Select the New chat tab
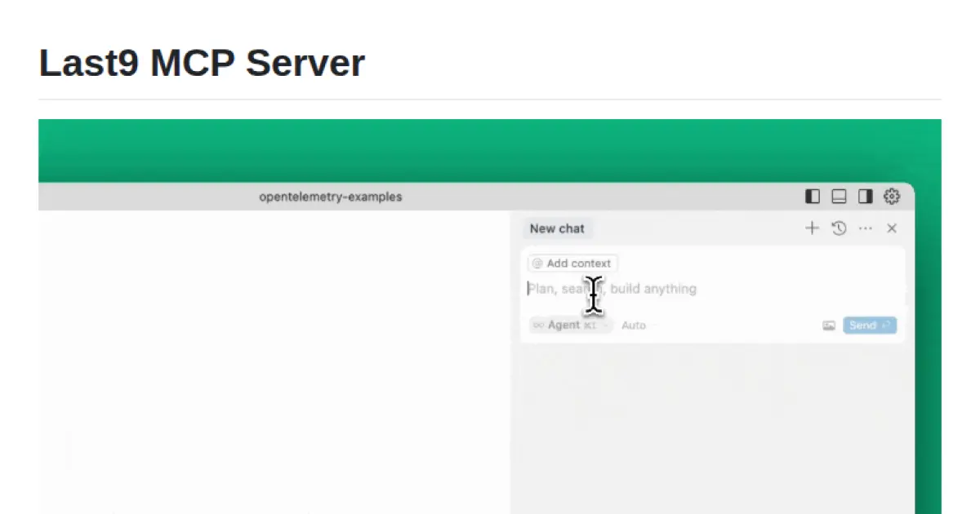 (557, 228)
